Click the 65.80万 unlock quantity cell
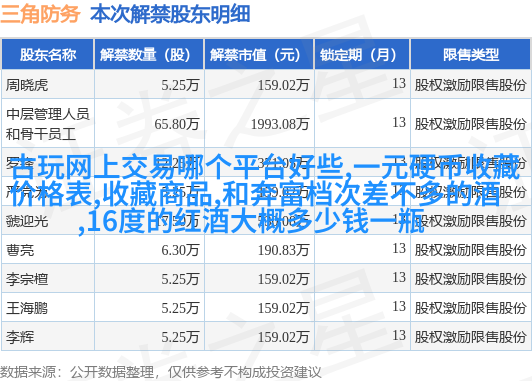Viewport: 532px width, 381px height. (149, 123)
